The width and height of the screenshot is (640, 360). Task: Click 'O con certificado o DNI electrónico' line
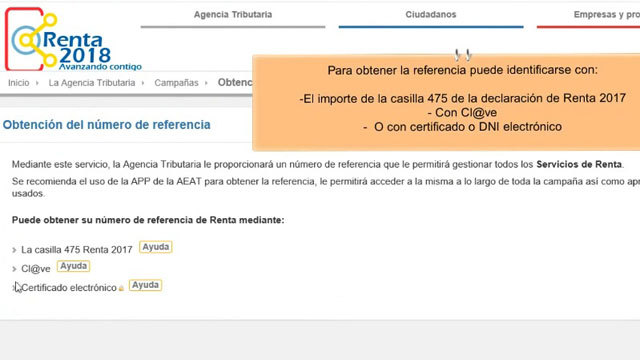click(x=462, y=127)
